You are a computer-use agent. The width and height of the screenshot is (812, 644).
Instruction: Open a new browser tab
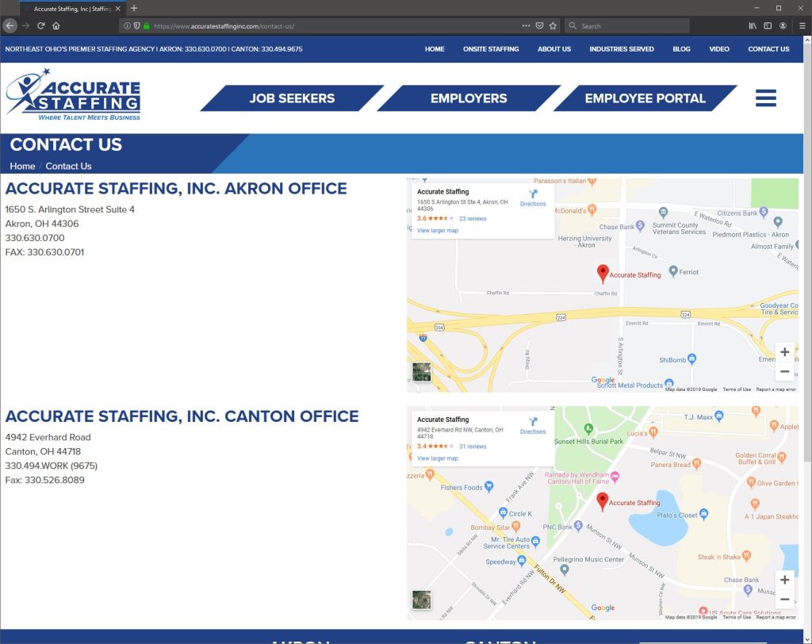134,8
